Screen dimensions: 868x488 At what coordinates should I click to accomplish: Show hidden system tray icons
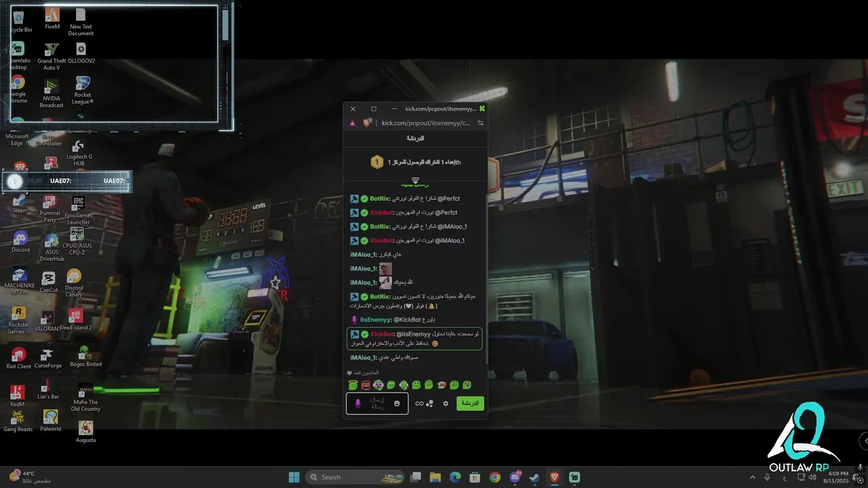click(x=752, y=477)
